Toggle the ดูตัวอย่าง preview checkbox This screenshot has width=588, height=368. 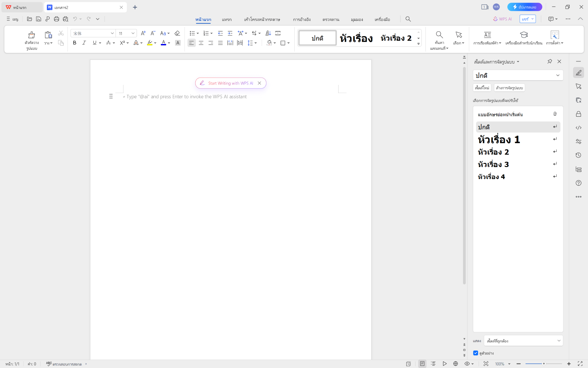476,353
